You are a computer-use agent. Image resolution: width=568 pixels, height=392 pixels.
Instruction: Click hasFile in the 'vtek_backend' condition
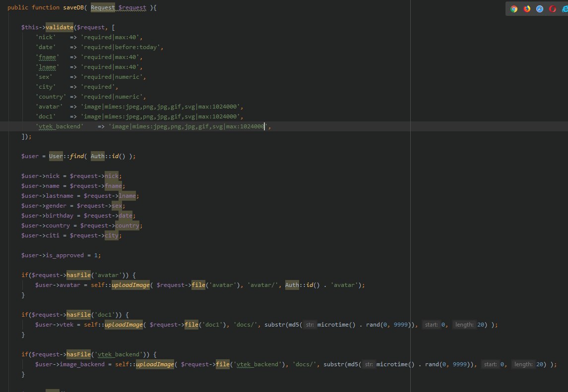pos(78,354)
